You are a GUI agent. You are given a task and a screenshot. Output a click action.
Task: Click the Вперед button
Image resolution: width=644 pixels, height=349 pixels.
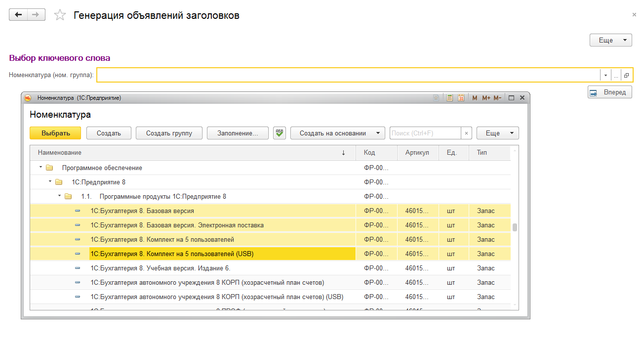point(610,92)
